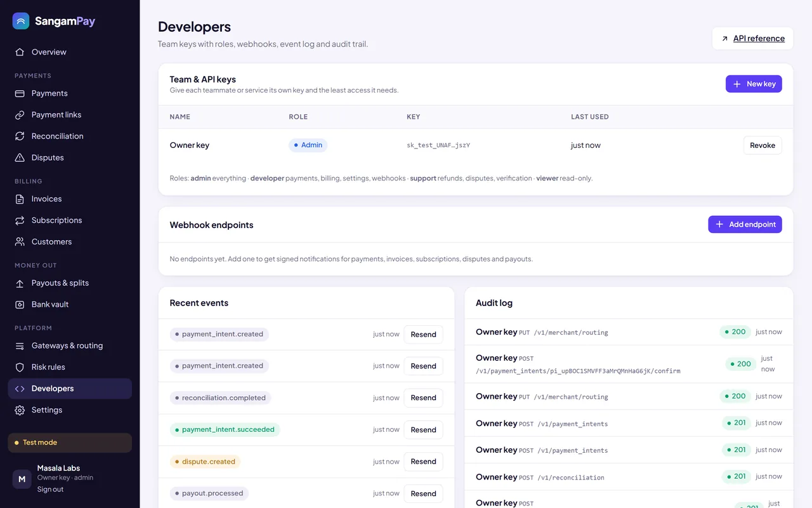This screenshot has height=508, width=812.
Task: Open the API reference link
Action: pyautogui.click(x=753, y=39)
